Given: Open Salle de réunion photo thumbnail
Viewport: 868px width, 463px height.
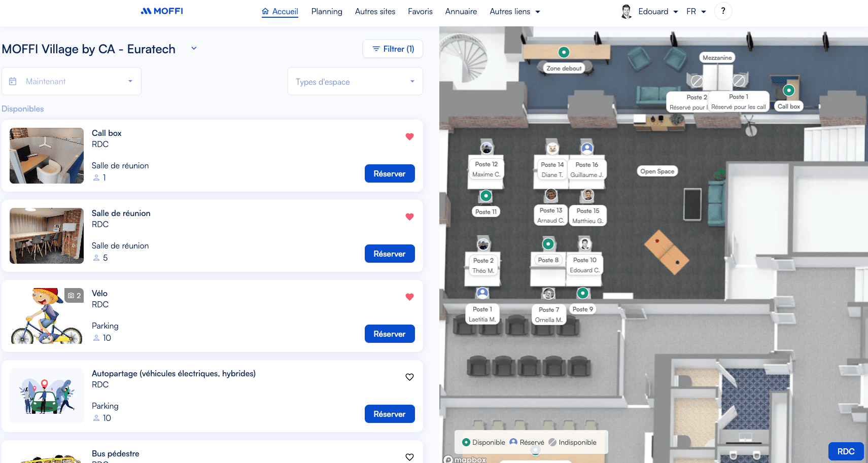Looking at the screenshot, I should pyautogui.click(x=47, y=236).
